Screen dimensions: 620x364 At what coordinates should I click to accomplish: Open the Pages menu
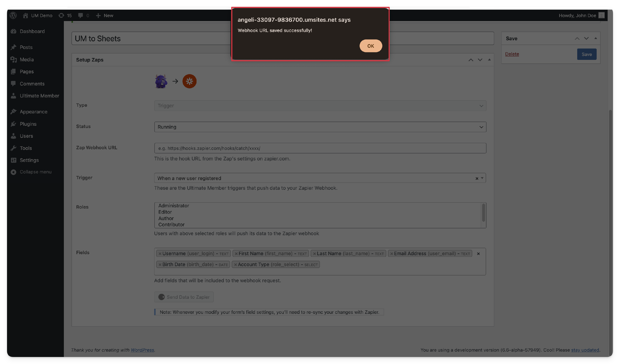click(27, 71)
